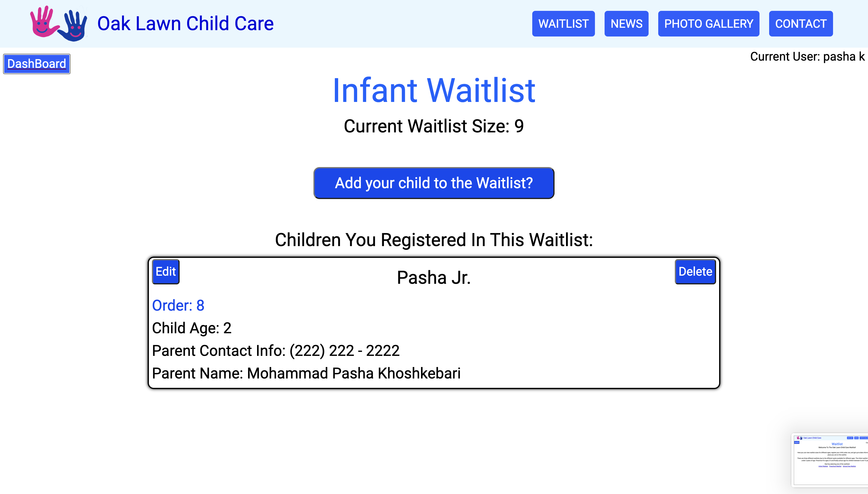Return to the DashBoard
The image size is (868, 494).
[x=37, y=64]
